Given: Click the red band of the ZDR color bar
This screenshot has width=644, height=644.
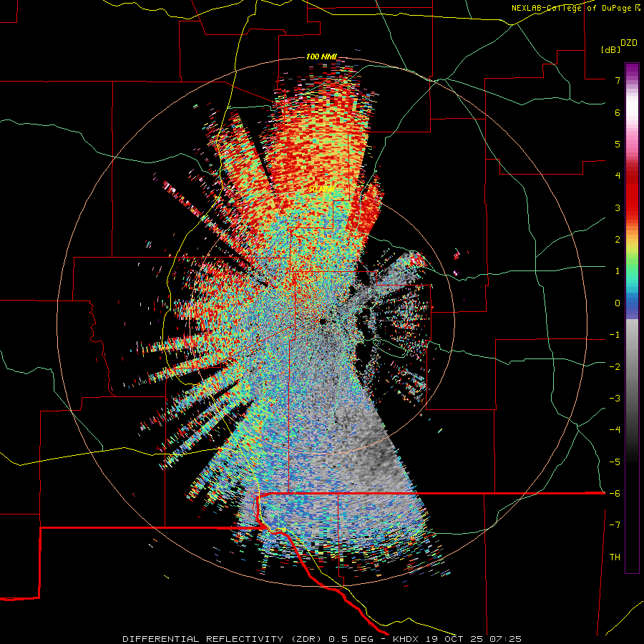Looking at the screenshot, I should pos(632,193).
